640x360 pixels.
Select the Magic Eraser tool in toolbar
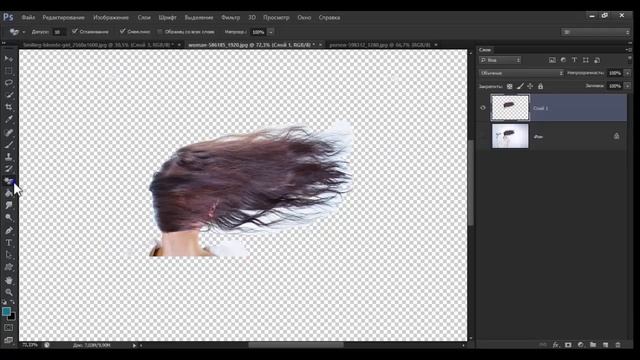coord(9,181)
